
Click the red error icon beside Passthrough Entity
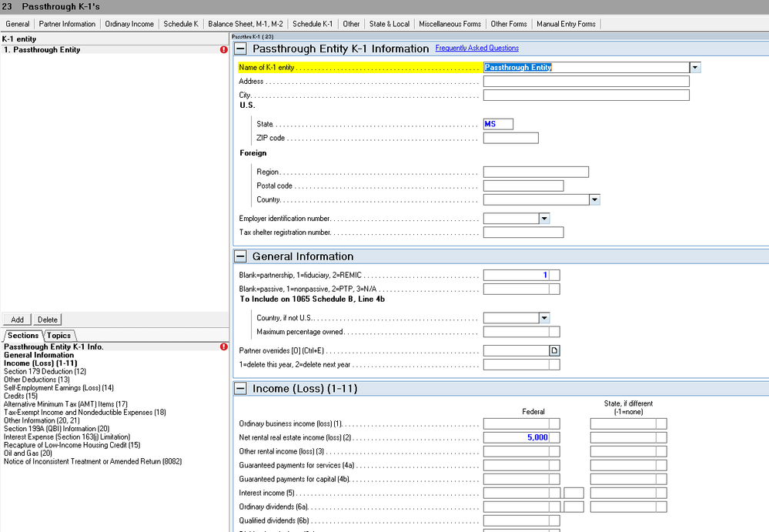click(x=224, y=50)
